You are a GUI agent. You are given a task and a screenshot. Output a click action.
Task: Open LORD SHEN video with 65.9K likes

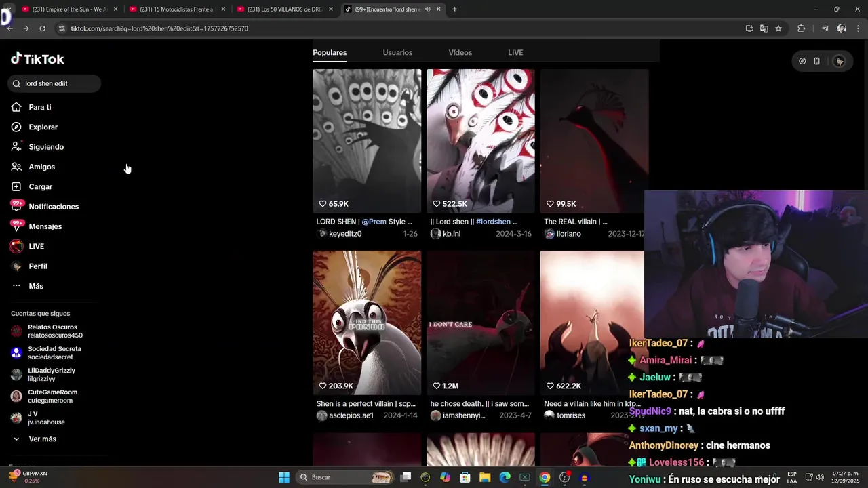367,141
